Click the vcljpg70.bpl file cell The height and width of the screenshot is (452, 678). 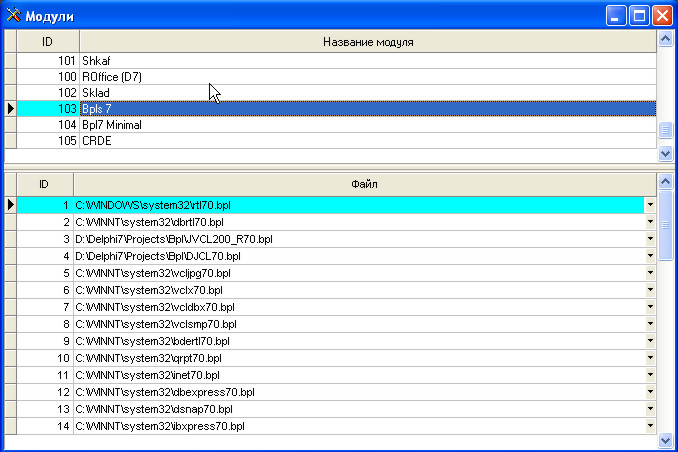pyautogui.click(x=358, y=273)
